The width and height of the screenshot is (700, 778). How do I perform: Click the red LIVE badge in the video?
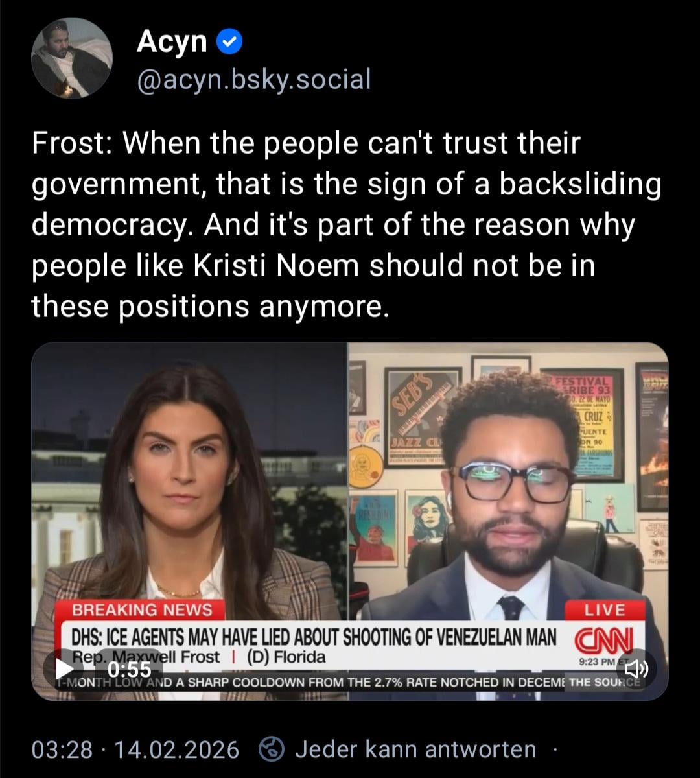point(605,610)
